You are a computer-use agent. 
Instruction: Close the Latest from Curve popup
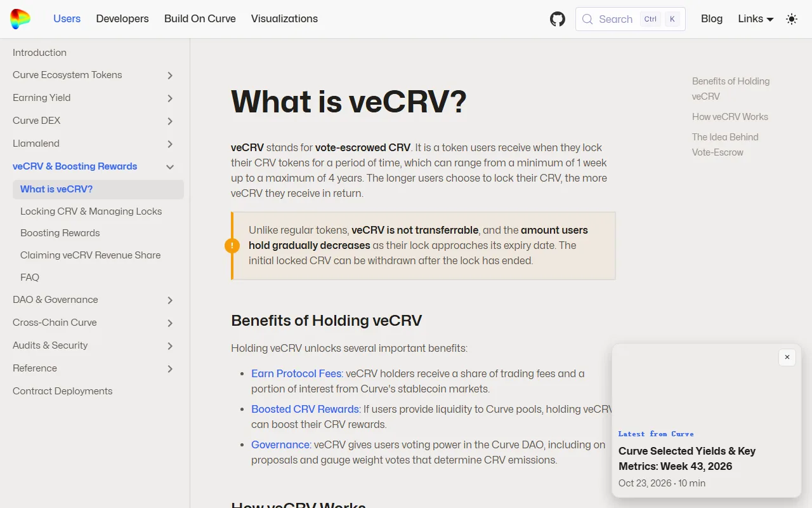[x=787, y=358]
